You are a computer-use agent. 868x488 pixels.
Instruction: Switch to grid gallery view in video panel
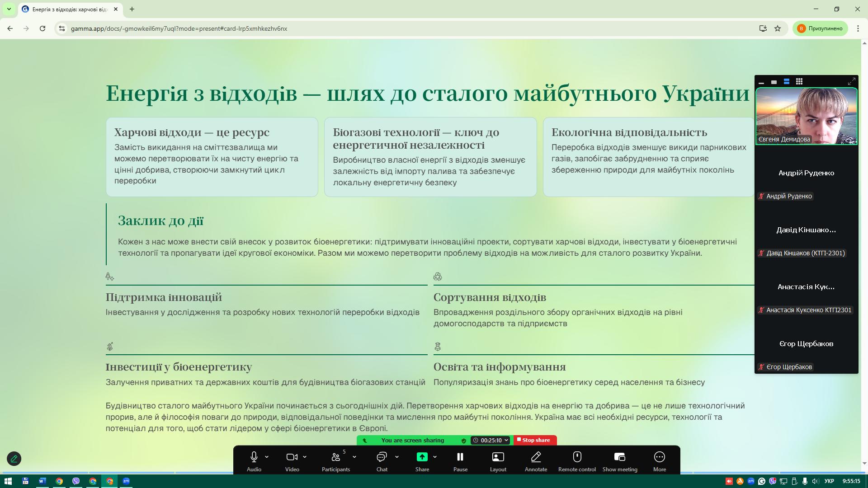799,82
